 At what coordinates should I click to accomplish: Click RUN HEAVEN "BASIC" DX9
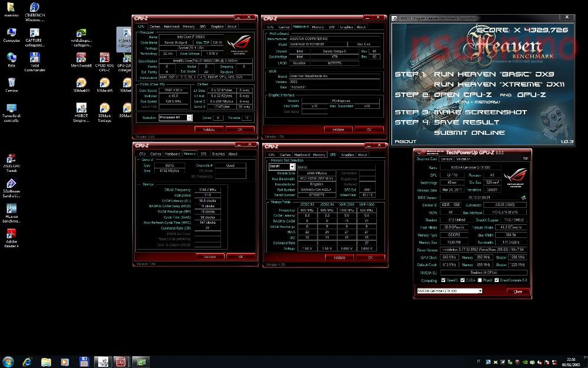pos(494,74)
